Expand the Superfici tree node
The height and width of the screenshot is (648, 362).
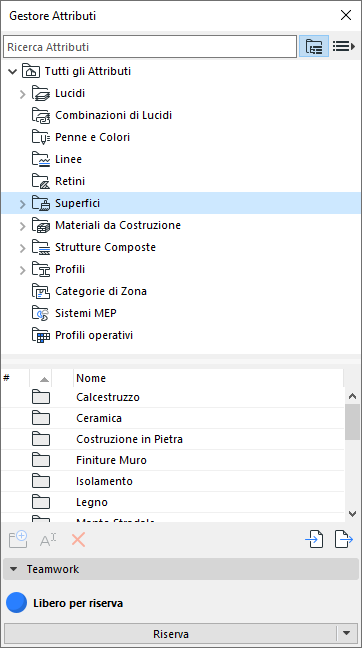coord(23,204)
